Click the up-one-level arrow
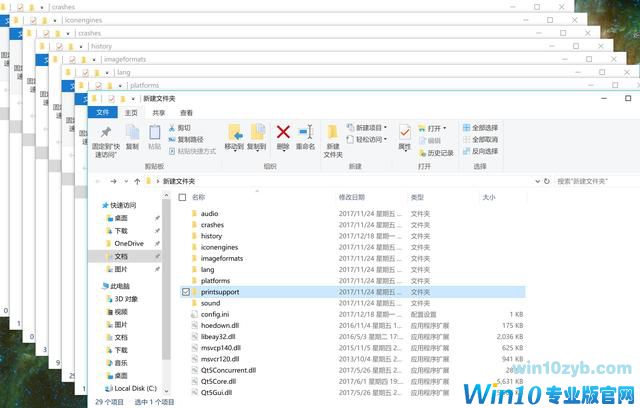This screenshot has width=640, height=408. click(137, 181)
